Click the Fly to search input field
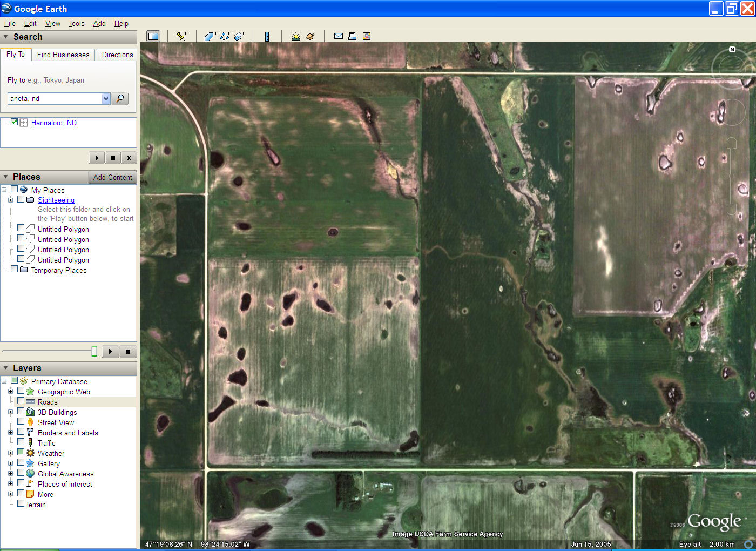Viewport: 756px width, 551px height. [55, 99]
